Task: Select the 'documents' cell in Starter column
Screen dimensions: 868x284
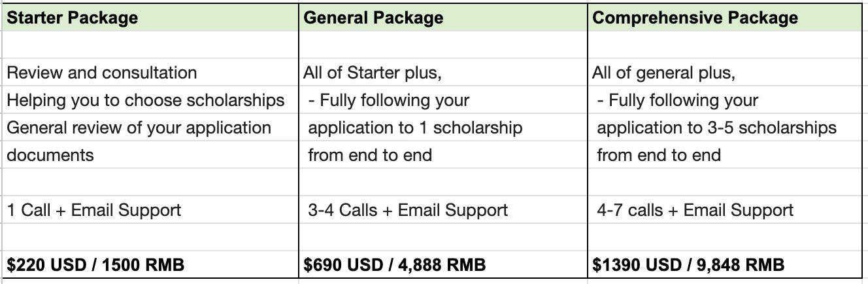Action: (50, 155)
